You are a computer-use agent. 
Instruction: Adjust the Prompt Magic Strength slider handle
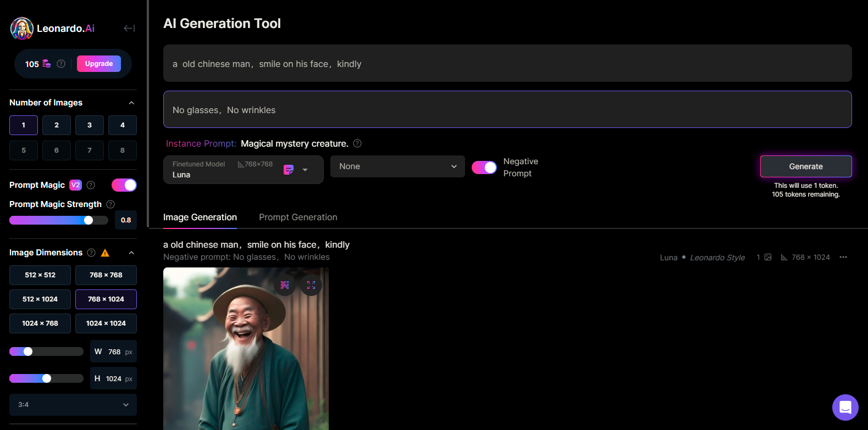click(x=89, y=220)
